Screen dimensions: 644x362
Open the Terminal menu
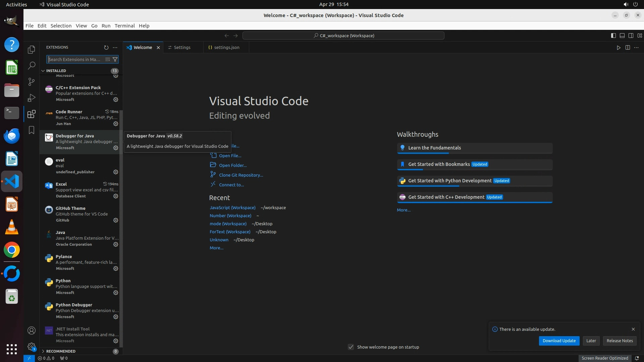tap(124, 26)
